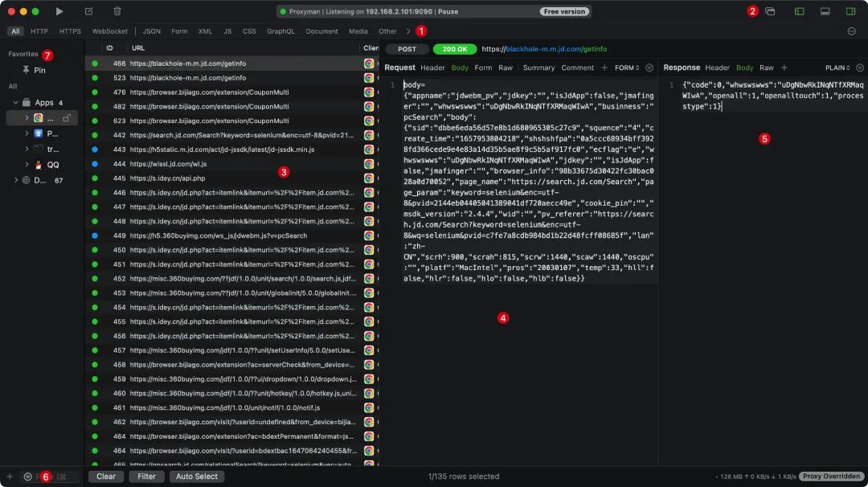The height and width of the screenshot is (487, 868).
Task: Filter by Media content type
Action: (x=358, y=31)
